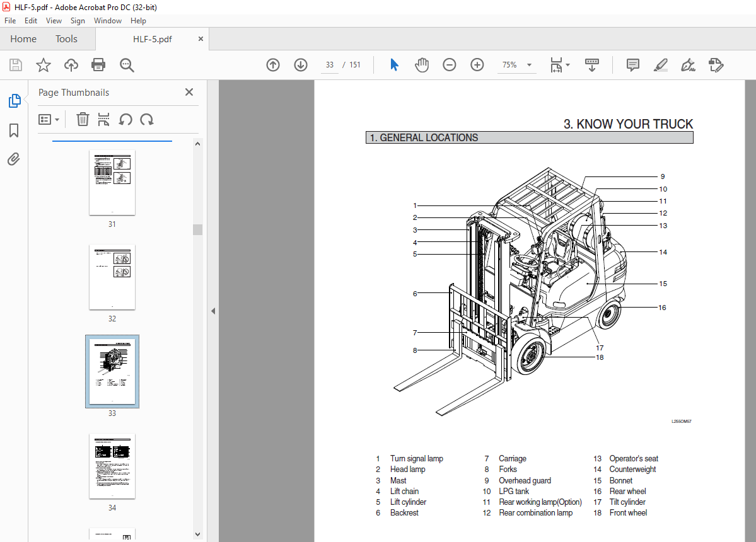Open the Edit menu
Screen dimensions: 756x542
(31, 21)
